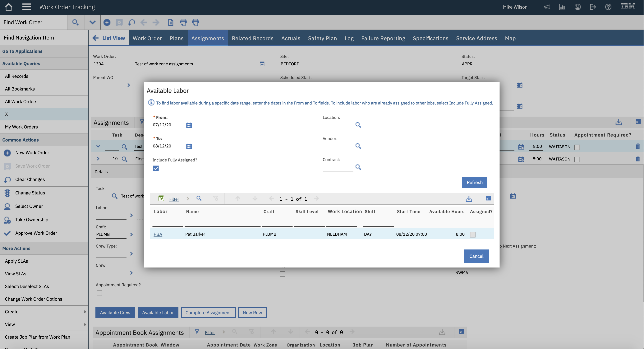Screen dimensions: 644x349
Task: Collapse the expanded assignment row chevron
Action: click(x=98, y=146)
